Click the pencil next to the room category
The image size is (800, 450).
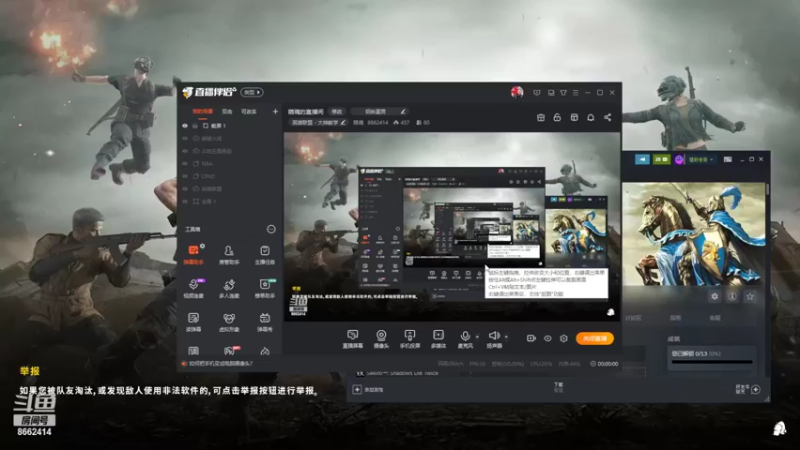[343, 122]
